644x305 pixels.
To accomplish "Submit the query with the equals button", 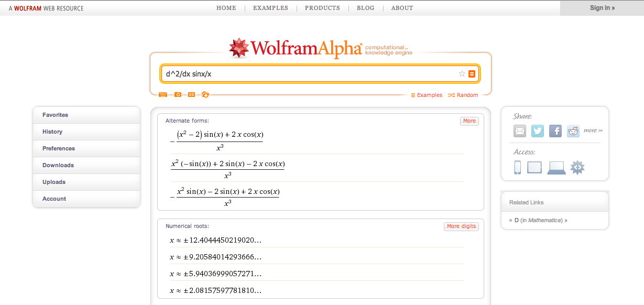I will pos(471,73).
